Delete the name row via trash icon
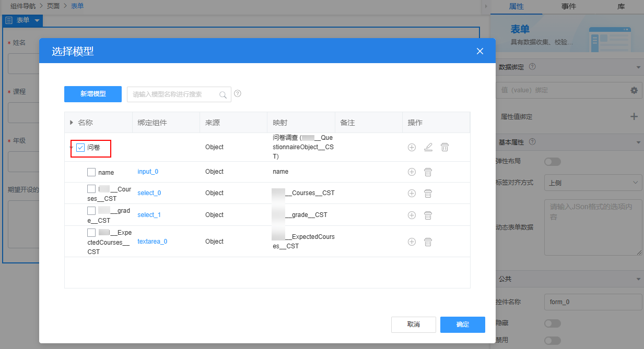Viewport: 644px width, 349px height. 428,172
